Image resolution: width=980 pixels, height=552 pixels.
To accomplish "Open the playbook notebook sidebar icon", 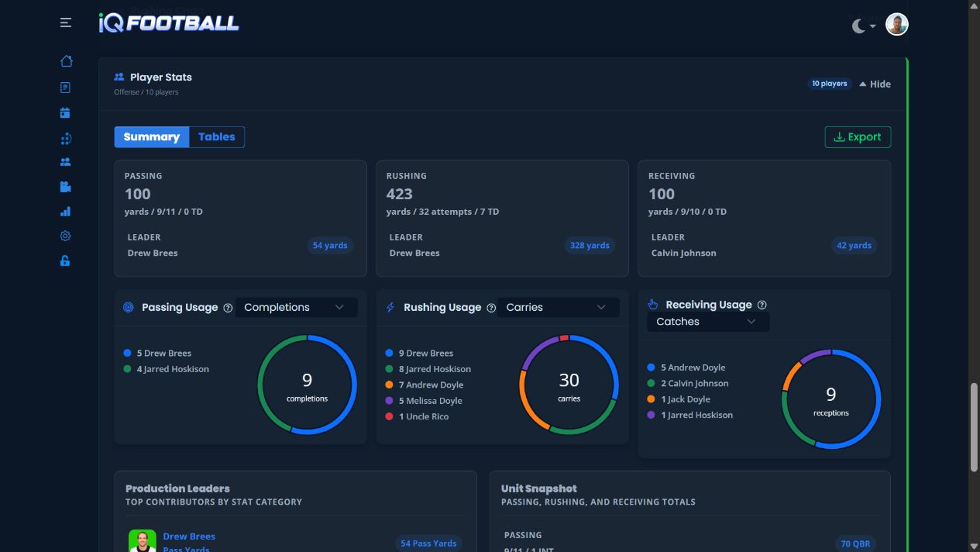I will click(x=65, y=88).
